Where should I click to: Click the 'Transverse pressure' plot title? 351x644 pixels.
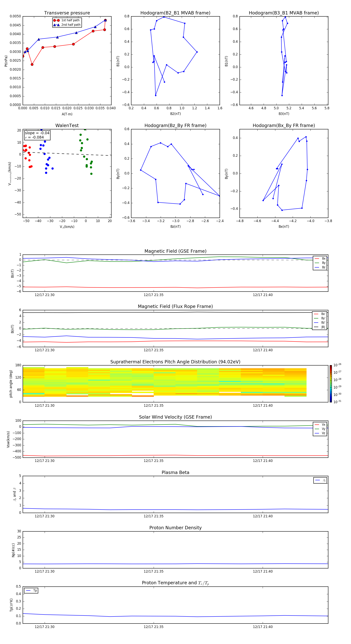[67, 13]
